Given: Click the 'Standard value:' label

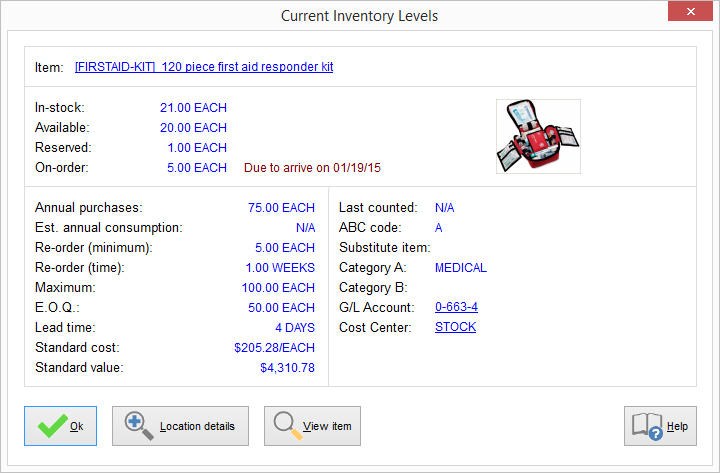Looking at the screenshot, I should pyautogui.click(x=79, y=367).
